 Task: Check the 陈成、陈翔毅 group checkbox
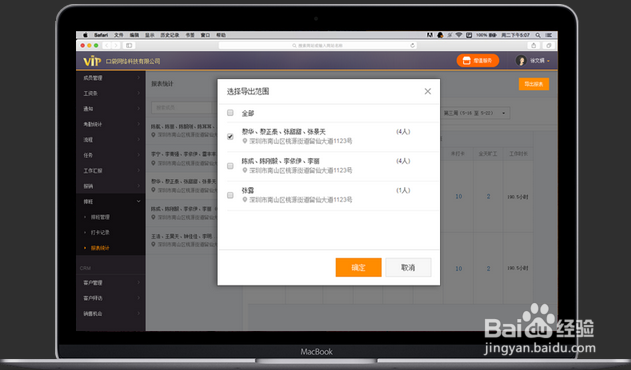230,166
